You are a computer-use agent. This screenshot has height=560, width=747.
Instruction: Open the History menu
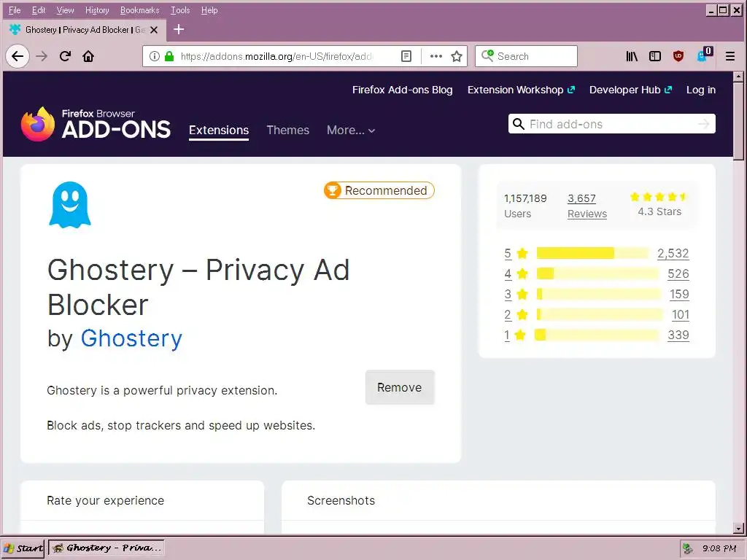coord(97,10)
